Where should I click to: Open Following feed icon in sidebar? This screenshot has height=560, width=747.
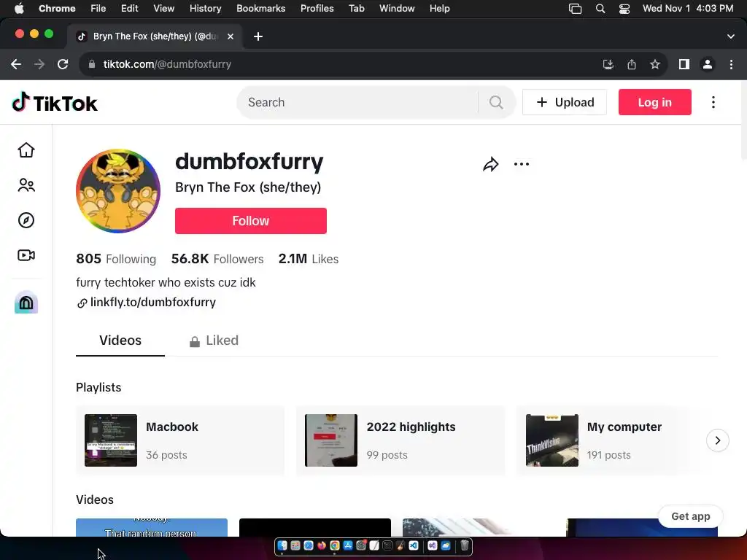point(26,185)
